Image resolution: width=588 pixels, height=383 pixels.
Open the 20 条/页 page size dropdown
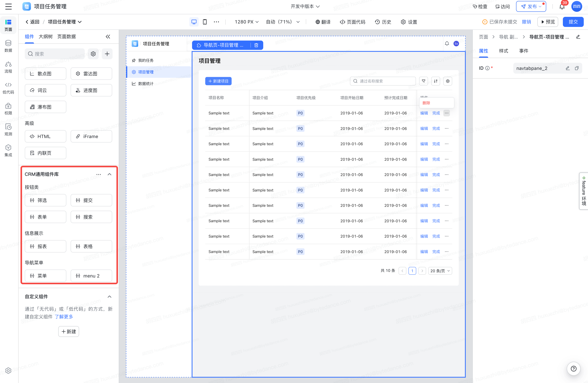pyautogui.click(x=440, y=271)
